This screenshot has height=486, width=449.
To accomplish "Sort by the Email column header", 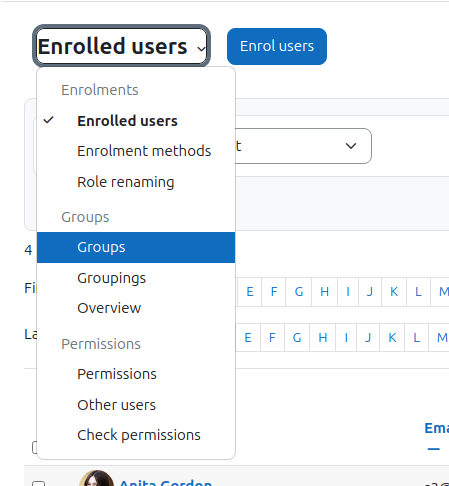I will (x=436, y=428).
